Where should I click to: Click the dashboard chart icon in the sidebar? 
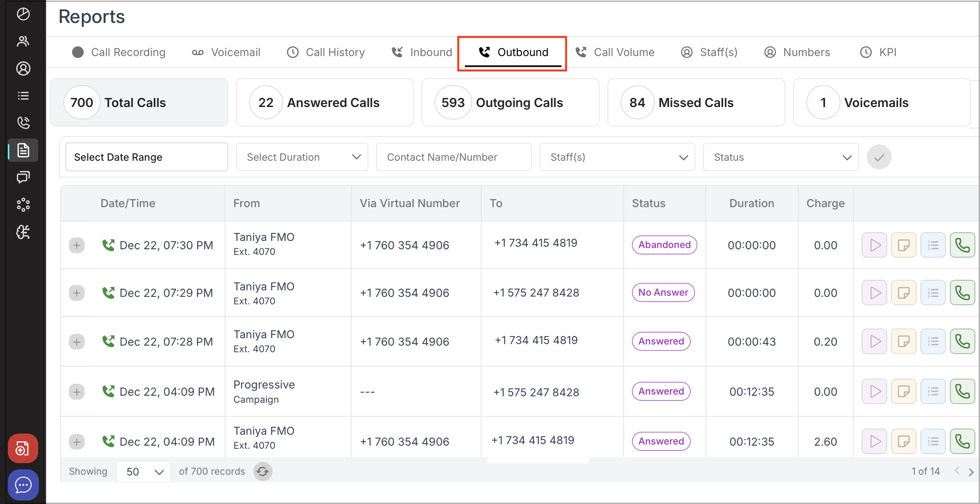pyautogui.click(x=23, y=14)
